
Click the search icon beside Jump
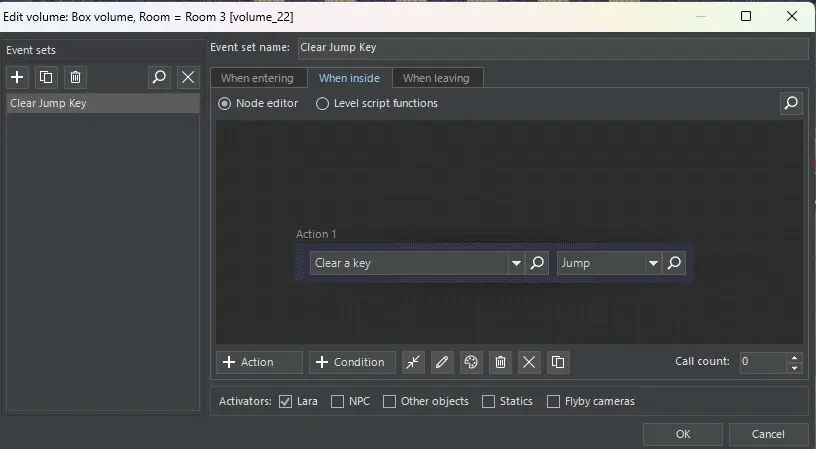(674, 263)
